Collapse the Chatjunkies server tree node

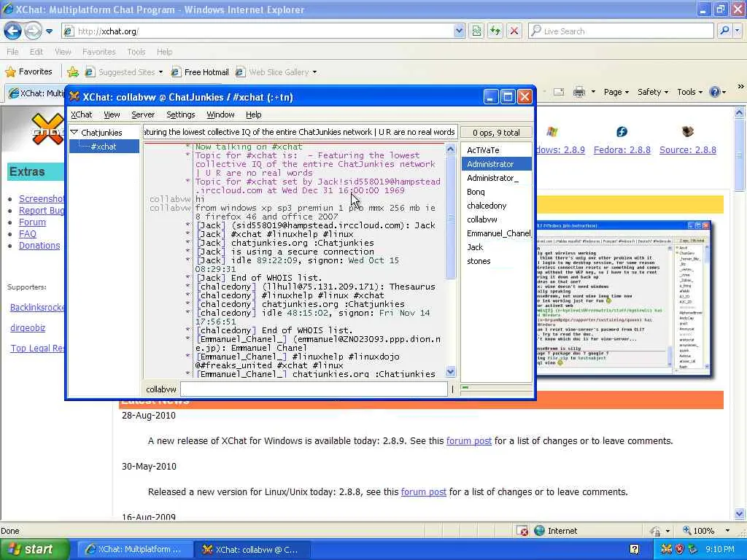tap(74, 133)
